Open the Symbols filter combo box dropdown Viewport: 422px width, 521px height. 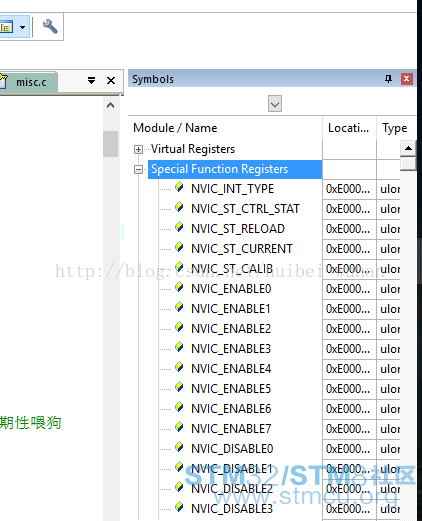point(275,104)
